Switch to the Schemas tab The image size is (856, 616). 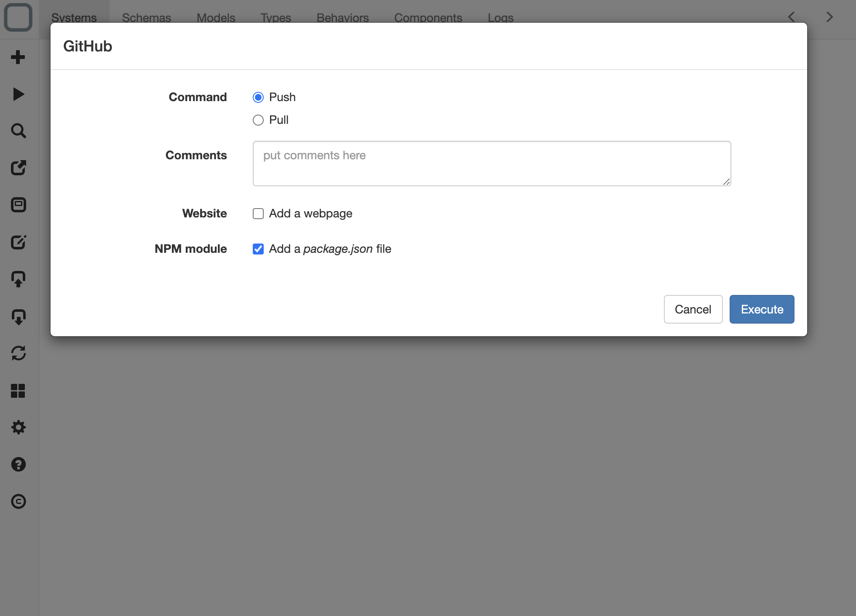147,18
